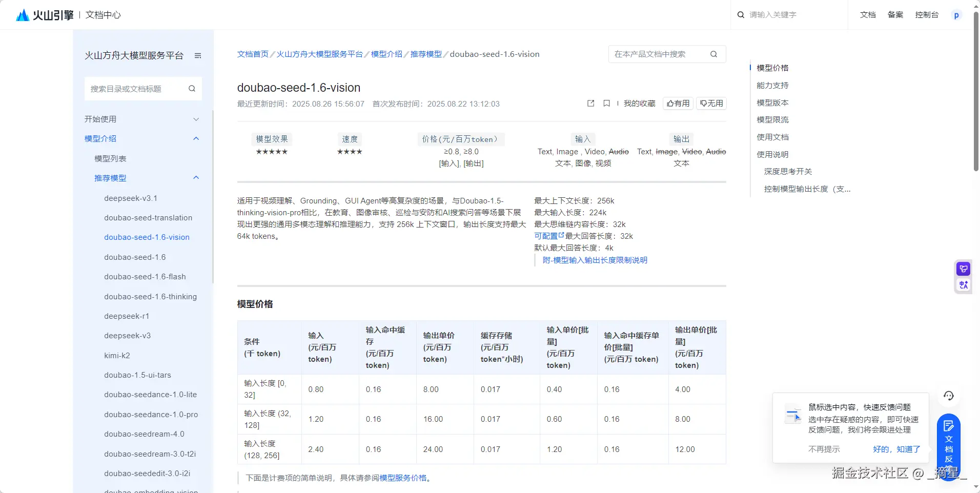Open the purple AI assistant floating icon
This screenshot has height=493, width=980.
[x=963, y=269]
